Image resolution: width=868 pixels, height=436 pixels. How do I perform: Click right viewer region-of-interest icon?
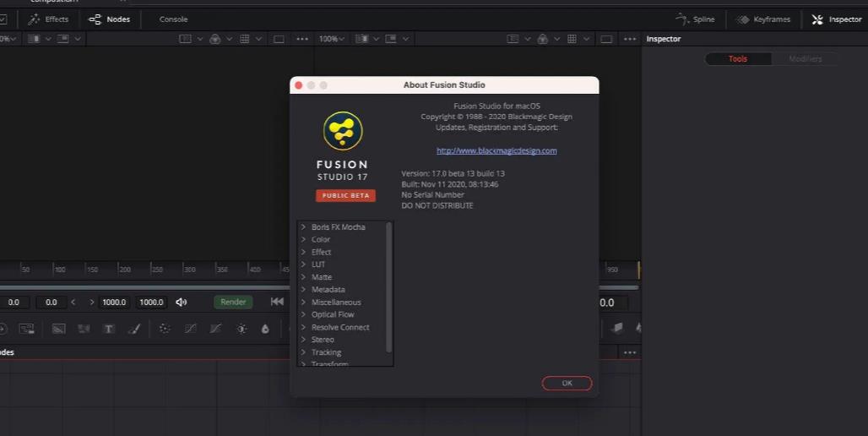pyautogui.click(x=513, y=39)
